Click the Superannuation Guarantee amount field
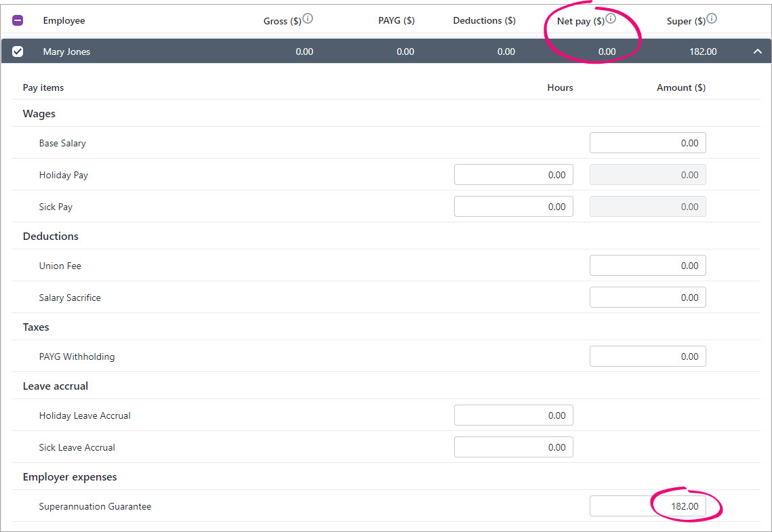Image resolution: width=772 pixels, height=532 pixels. (x=647, y=506)
